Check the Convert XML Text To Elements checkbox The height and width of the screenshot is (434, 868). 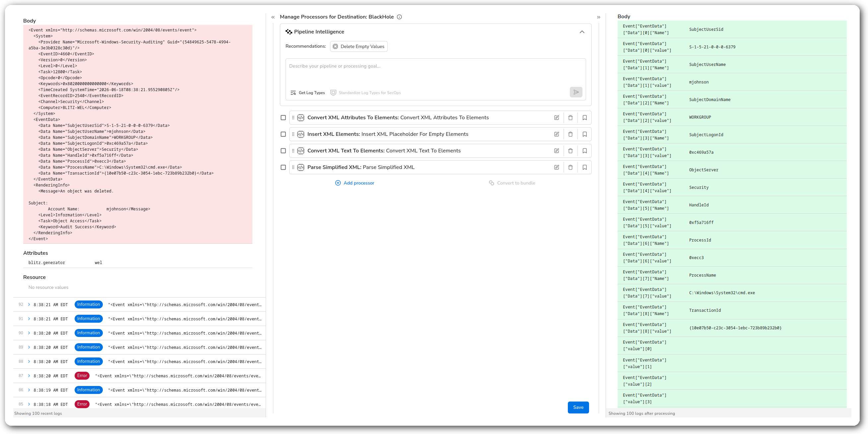click(x=283, y=150)
